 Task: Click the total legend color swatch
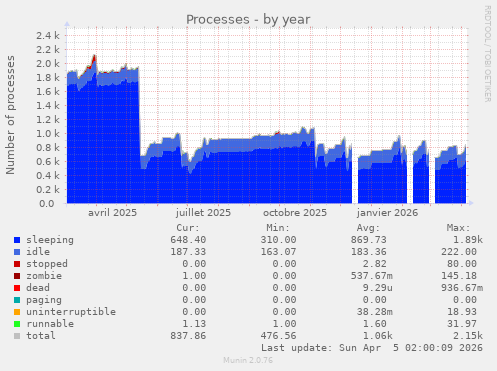17,336
